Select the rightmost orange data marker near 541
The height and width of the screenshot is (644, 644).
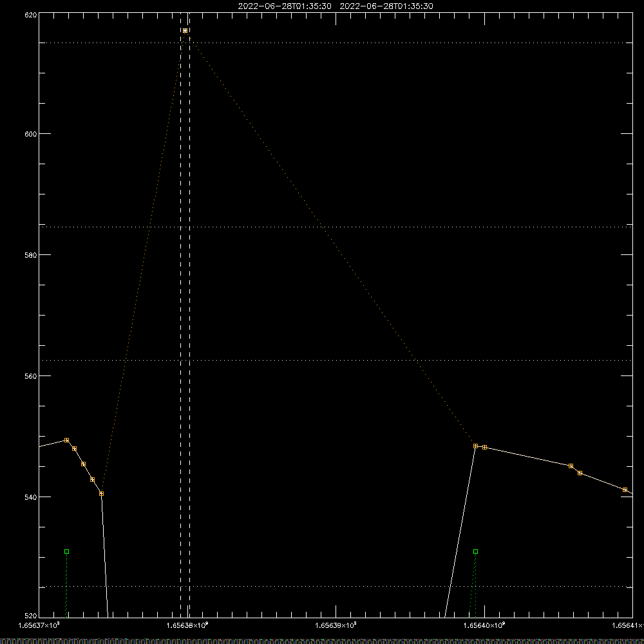[625, 489]
